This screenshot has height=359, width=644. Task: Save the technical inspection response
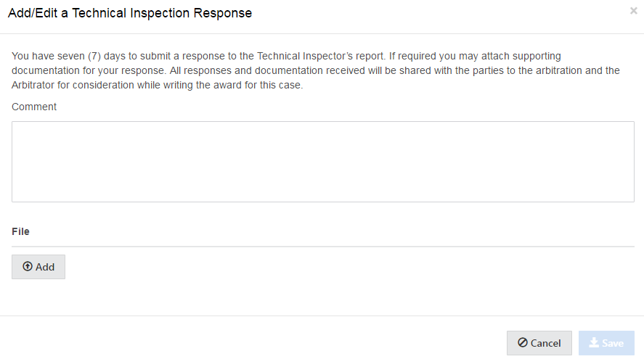tap(606, 343)
